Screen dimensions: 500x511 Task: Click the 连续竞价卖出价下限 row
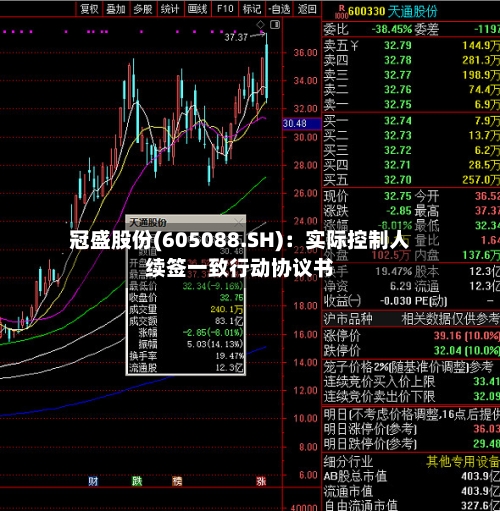(411, 396)
